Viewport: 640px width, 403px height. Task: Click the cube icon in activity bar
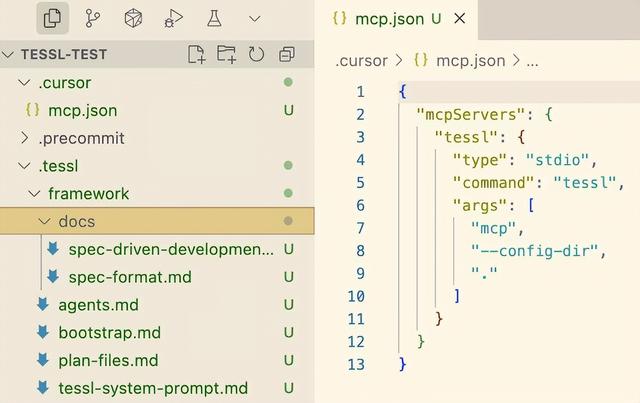[133, 18]
